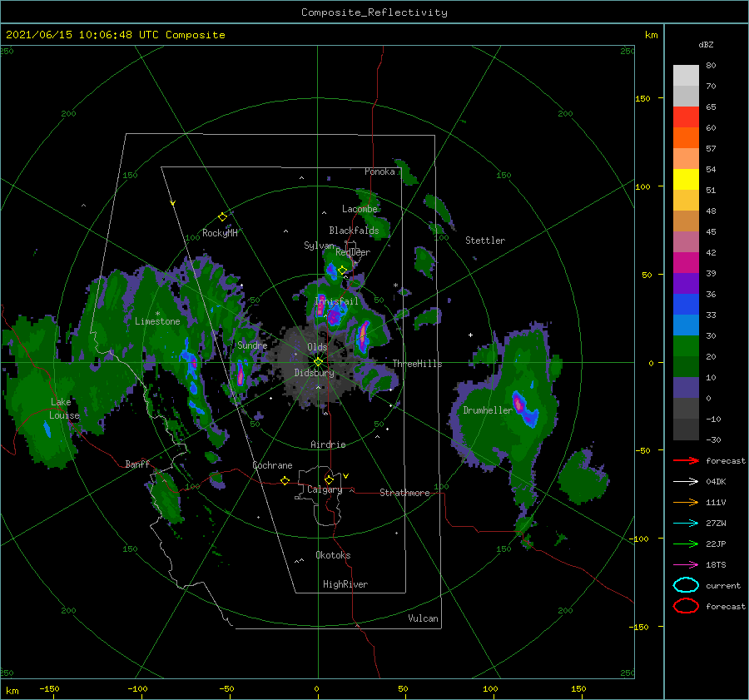
Task: Click the radar center diamond near Olds
Action: (x=318, y=362)
